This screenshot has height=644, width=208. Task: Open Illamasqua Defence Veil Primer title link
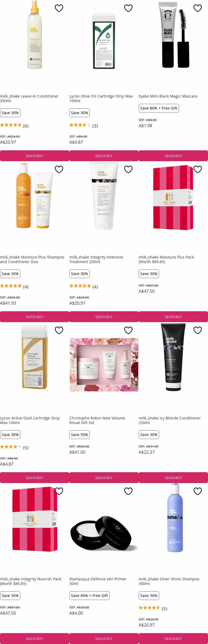click(98, 581)
